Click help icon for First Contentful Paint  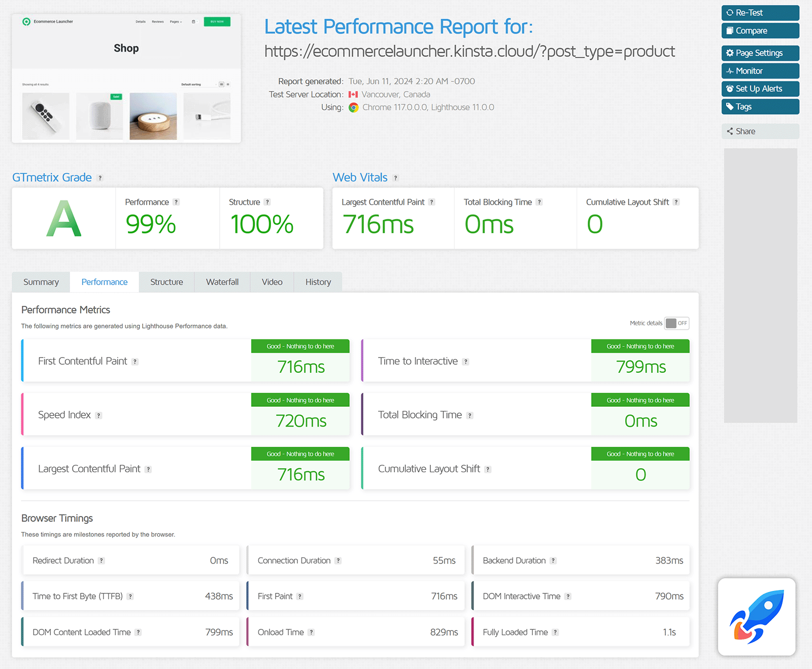click(135, 362)
